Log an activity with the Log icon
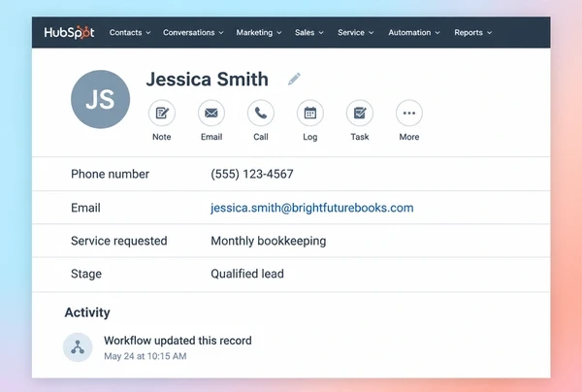The image size is (582, 392). pyautogui.click(x=310, y=113)
